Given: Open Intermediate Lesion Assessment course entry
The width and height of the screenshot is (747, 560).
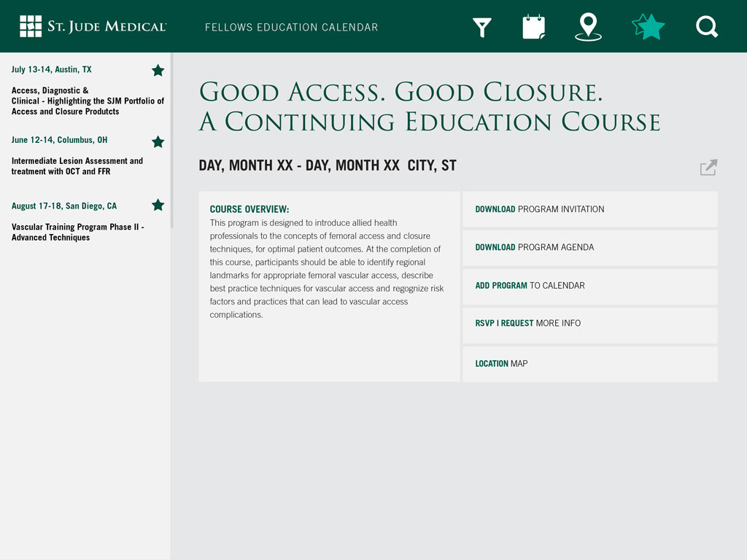Looking at the screenshot, I should coord(77,166).
